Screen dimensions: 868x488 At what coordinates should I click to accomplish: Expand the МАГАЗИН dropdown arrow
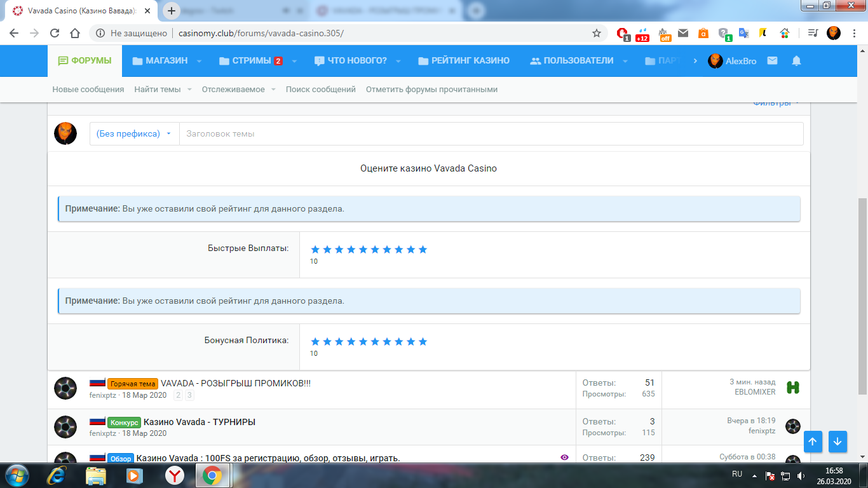pos(199,62)
